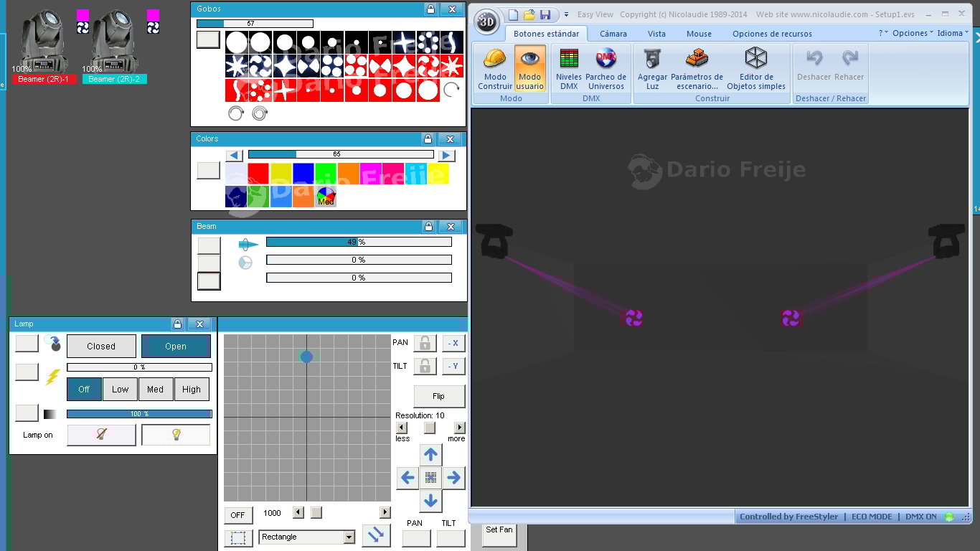Set strobe to Off
980x551 pixels.
click(x=84, y=390)
